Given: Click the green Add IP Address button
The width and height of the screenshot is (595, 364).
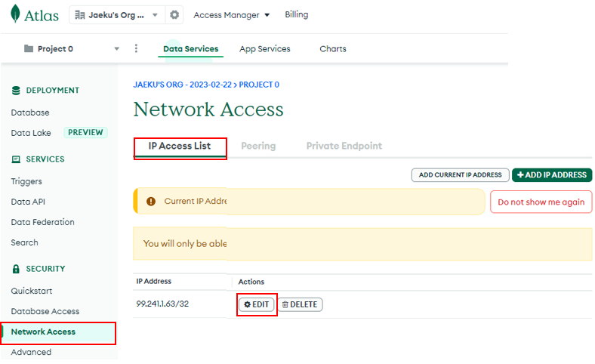Looking at the screenshot, I should (x=552, y=175).
